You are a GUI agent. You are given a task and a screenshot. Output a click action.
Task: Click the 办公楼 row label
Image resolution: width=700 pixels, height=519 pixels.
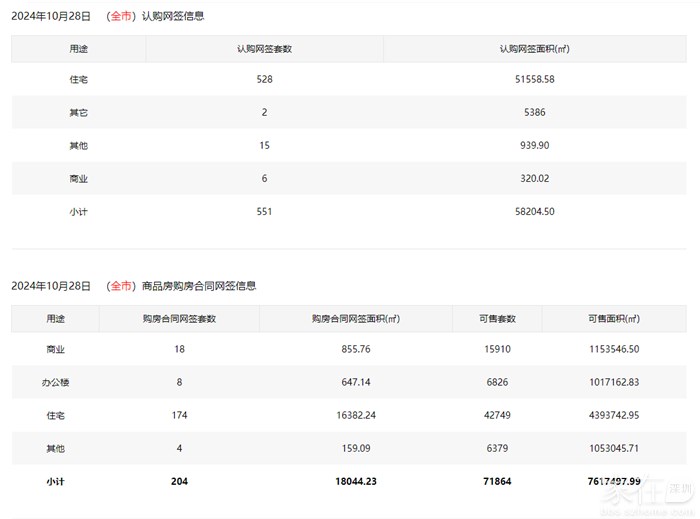[56, 383]
